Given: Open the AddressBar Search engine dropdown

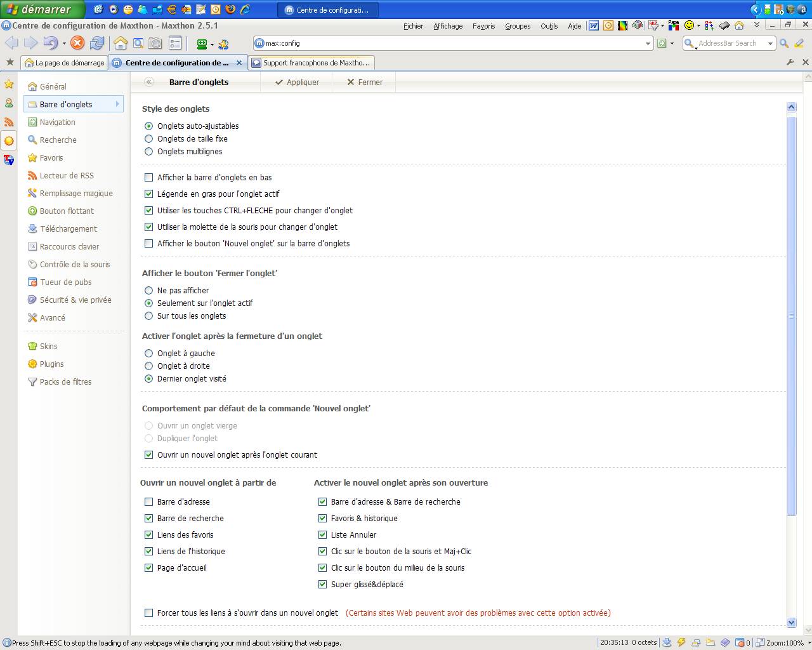Looking at the screenshot, I should click(x=770, y=43).
